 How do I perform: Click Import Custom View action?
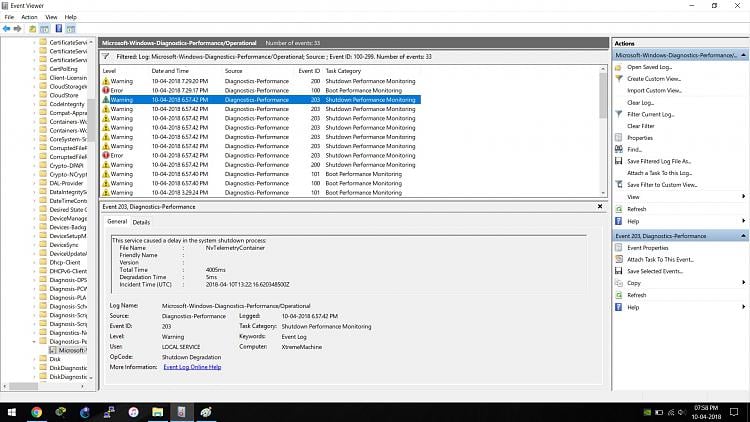(654, 90)
